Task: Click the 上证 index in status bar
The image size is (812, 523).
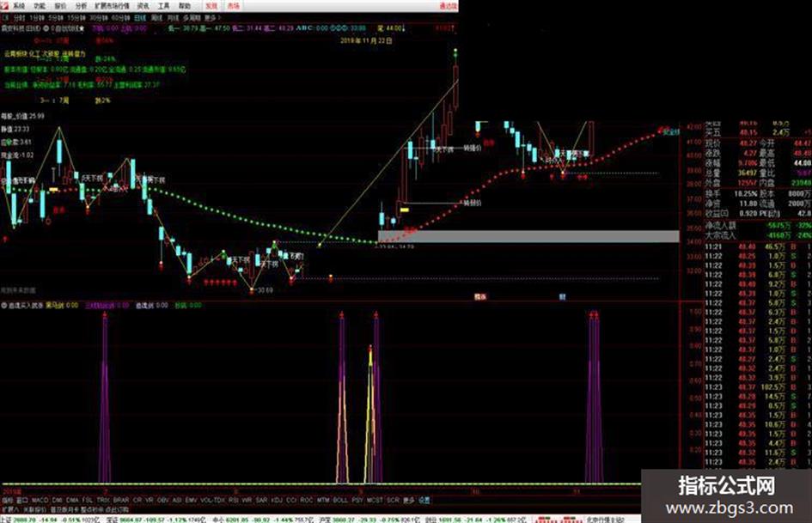Action: click(6, 519)
